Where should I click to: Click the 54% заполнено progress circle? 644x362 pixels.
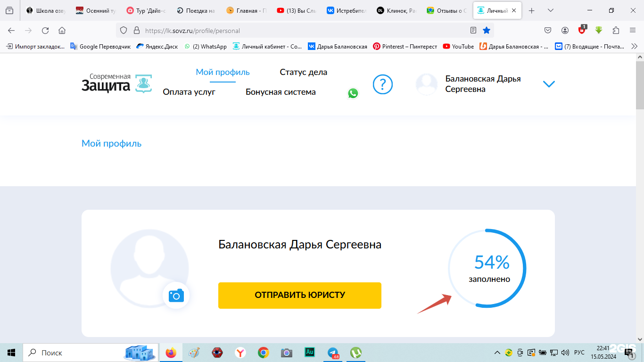coord(487,268)
